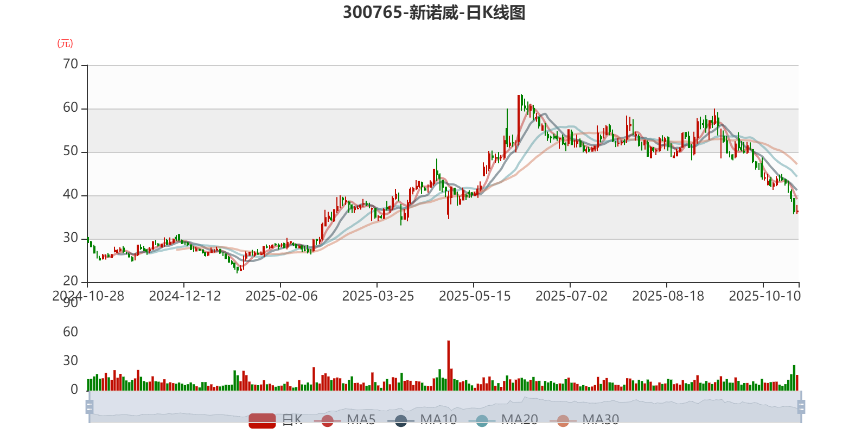Click the 50 price axis label

(x=71, y=151)
